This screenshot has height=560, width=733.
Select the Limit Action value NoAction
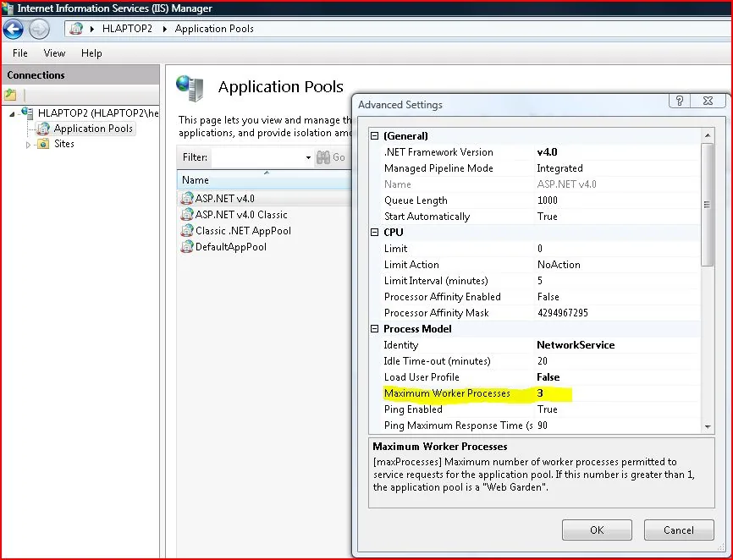click(559, 265)
